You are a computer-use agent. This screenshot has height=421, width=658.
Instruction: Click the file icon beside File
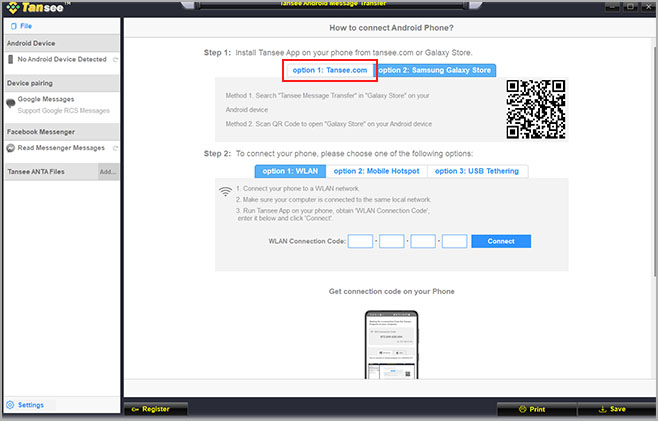click(x=14, y=26)
